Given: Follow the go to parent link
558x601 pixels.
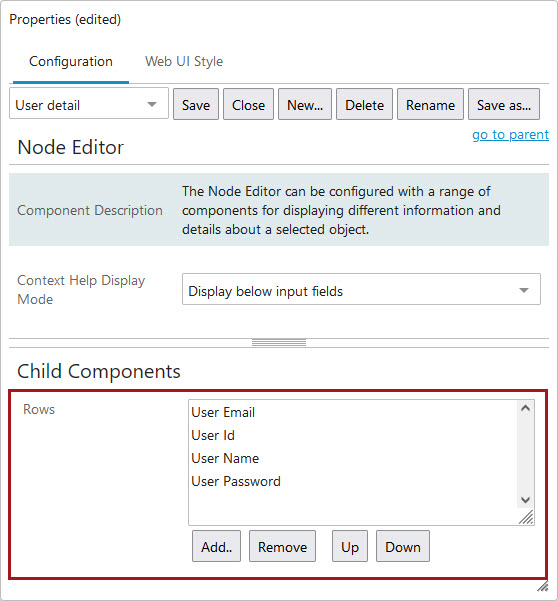Looking at the screenshot, I should [x=510, y=135].
